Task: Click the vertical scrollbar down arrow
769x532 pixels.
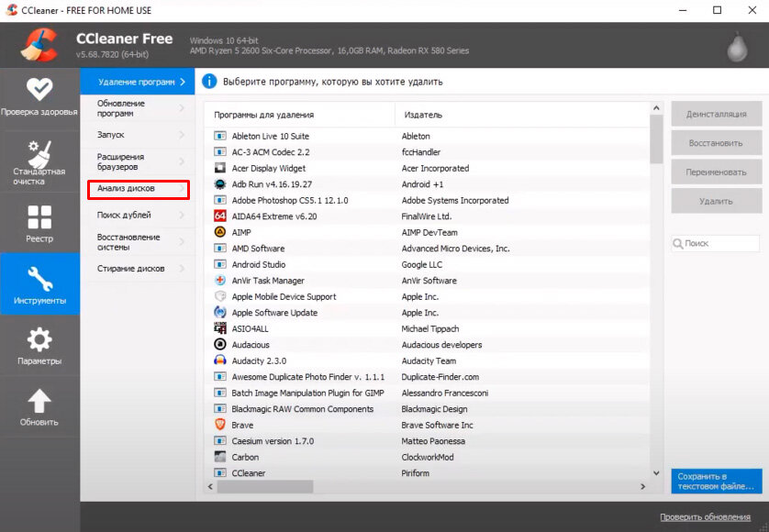Action: [656, 473]
